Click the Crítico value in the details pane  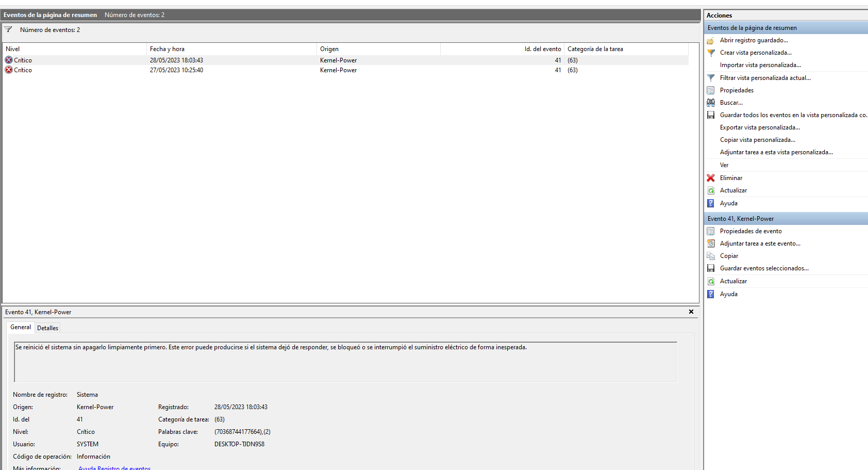point(86,432)
